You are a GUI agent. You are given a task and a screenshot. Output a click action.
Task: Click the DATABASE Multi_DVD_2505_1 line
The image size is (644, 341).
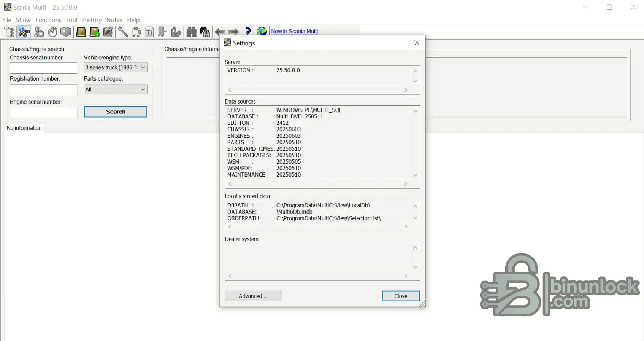coord(275,116)
